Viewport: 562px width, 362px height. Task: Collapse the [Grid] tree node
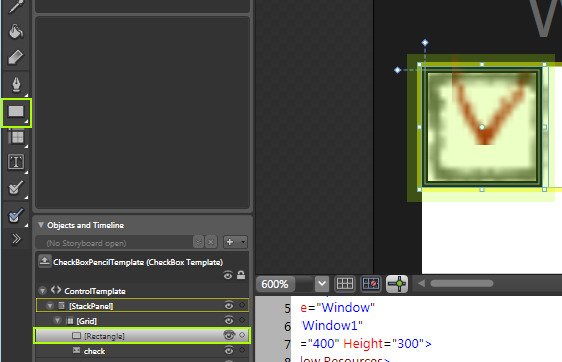coord(57,320)
